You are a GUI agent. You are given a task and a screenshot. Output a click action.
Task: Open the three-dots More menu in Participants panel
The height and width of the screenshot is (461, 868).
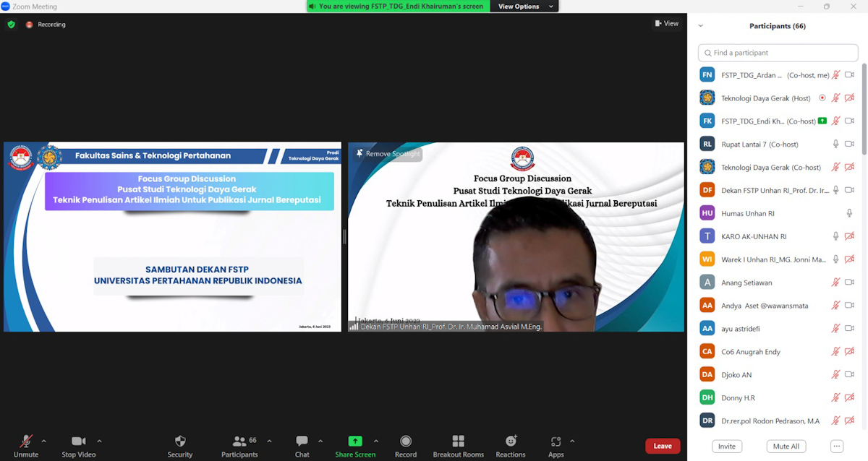click(x=837, y=447)
